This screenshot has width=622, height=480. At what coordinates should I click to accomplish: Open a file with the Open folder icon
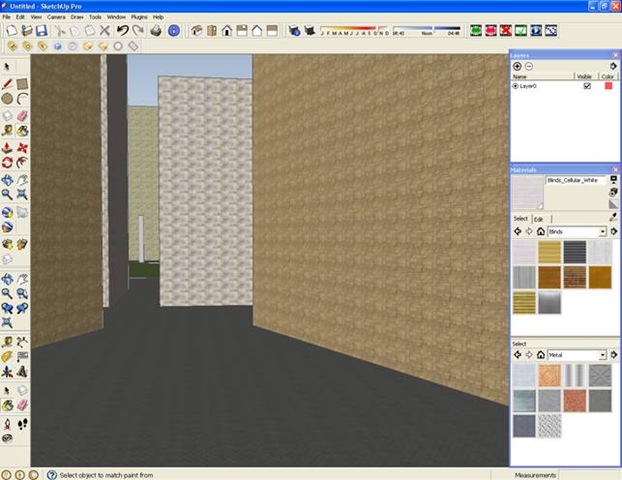click(27, 31)
